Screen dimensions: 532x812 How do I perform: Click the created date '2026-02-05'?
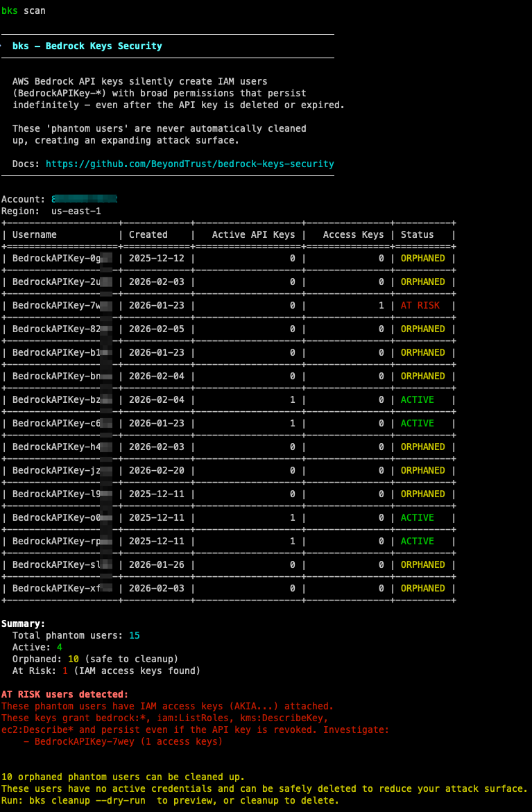click(x=157, y=329)
